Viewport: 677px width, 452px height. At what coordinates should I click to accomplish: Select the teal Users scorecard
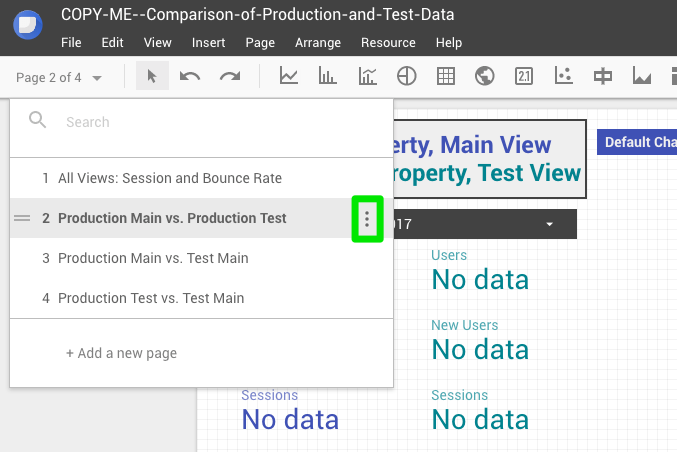(480, 271)
